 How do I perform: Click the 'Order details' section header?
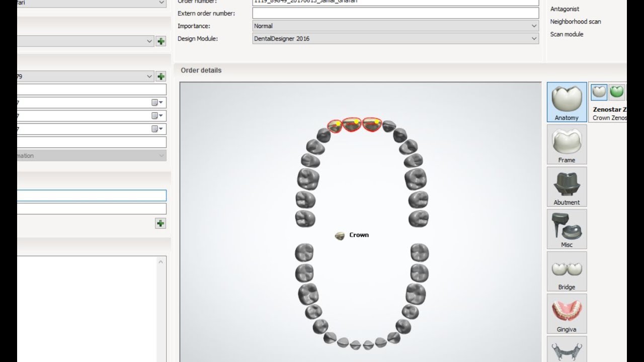[201, 70]
